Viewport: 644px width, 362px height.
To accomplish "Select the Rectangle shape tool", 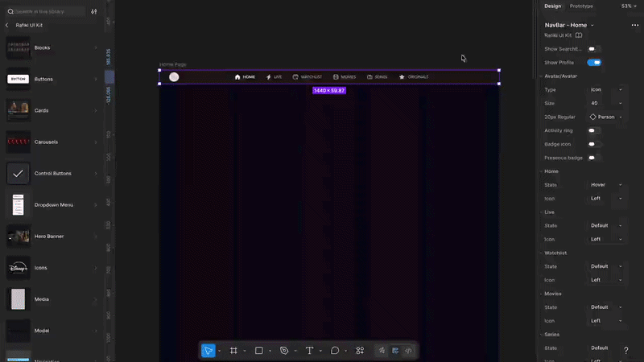I will coord(258,351).
